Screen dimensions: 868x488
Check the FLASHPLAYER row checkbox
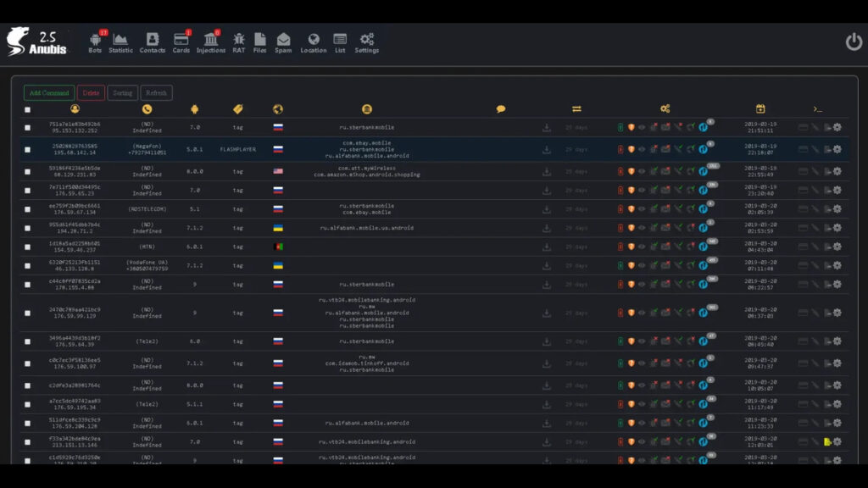[28, 149]
